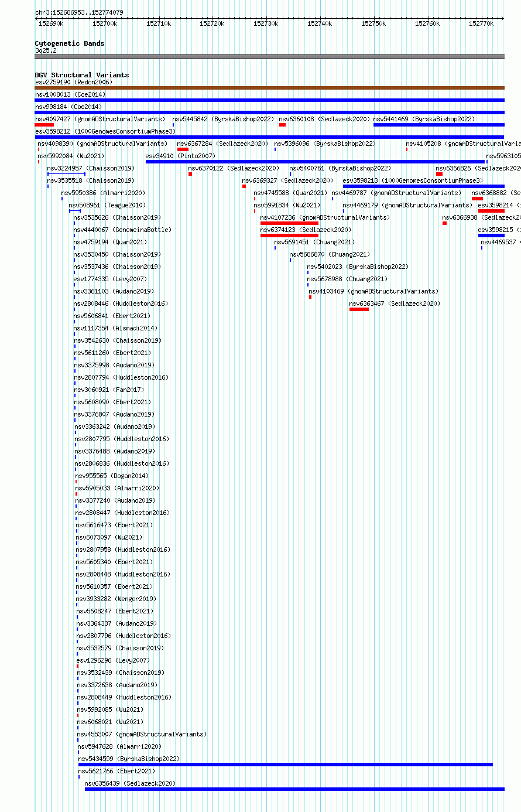Open the nsv4469179 (gnomADStructuralVariants) label
The width and height of the screenshot is (521, 812).
[x=407, y=205]
